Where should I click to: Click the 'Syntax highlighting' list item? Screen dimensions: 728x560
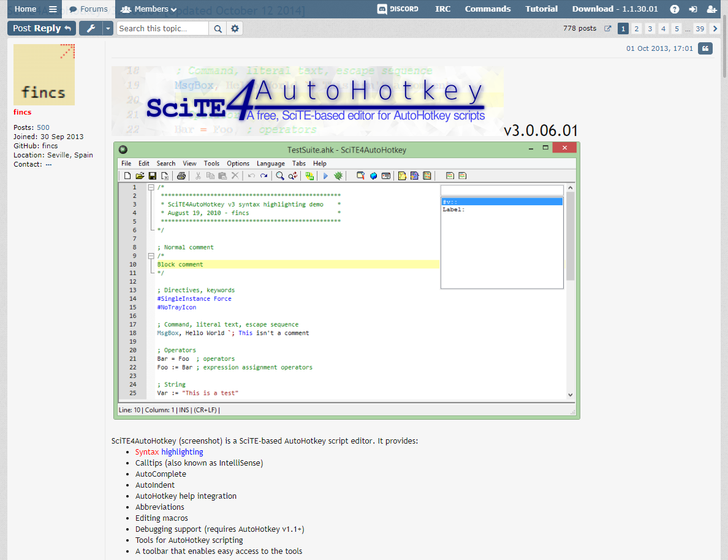tap(169, 452)
